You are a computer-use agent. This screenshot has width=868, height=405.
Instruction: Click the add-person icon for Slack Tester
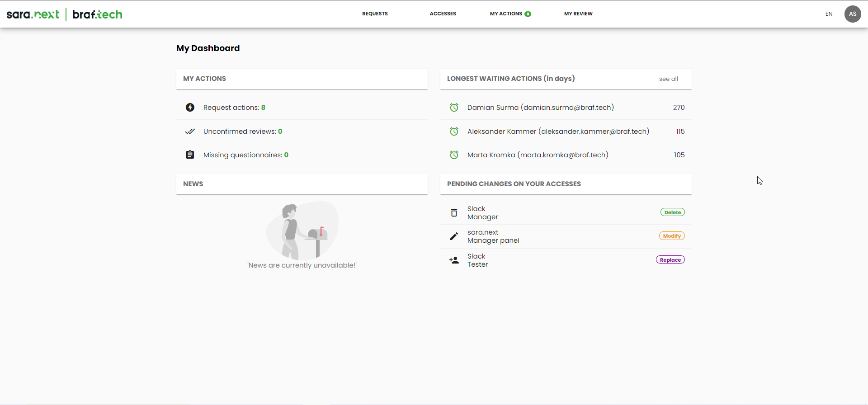pyautogui.click(x=454, y=260)
